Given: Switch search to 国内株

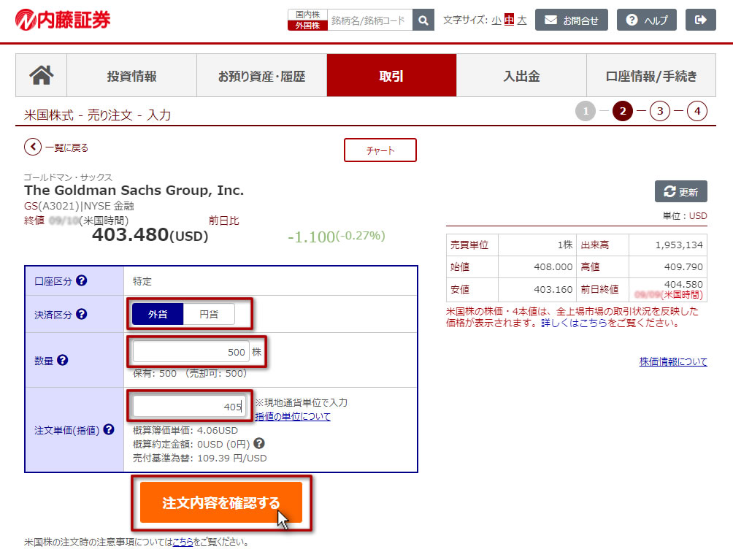Looking at the screenshot, I should pyautogui.click(x=307, y=15).
